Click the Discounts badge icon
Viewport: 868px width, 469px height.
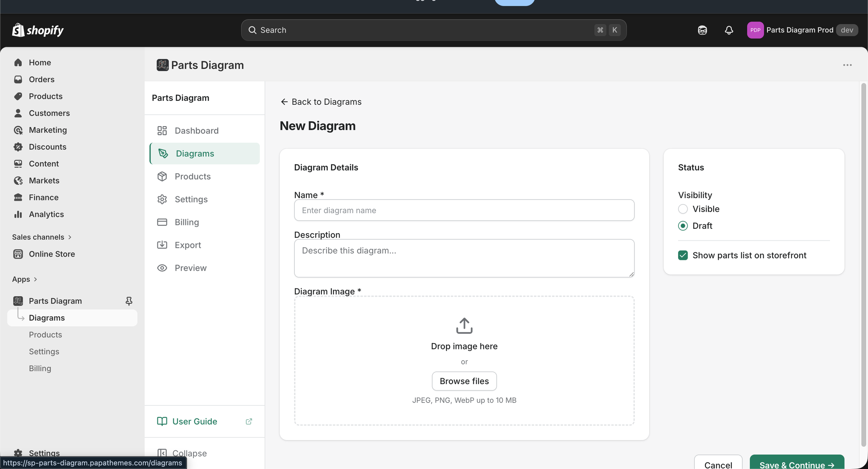pos(18,147)
